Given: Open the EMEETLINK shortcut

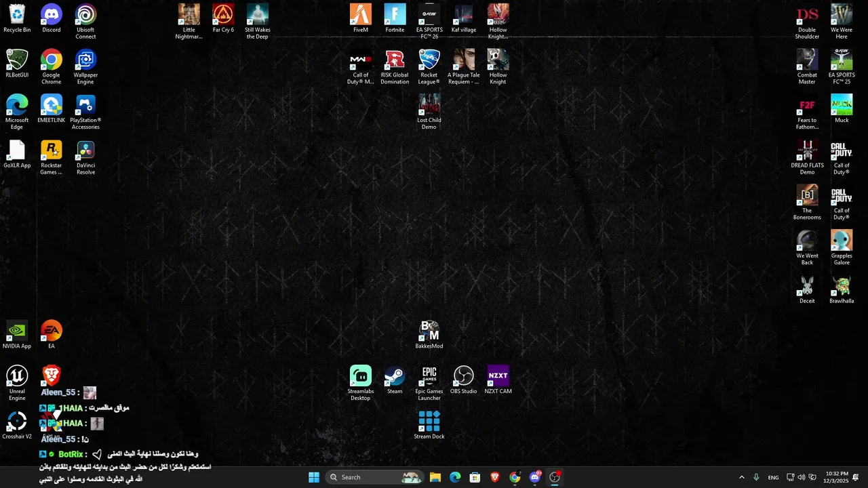Looking at the screenshot, I should tap(52, 109).
